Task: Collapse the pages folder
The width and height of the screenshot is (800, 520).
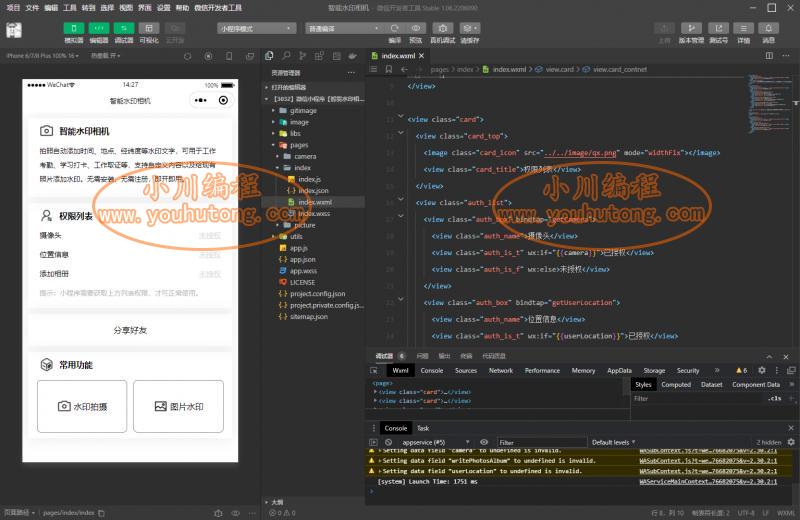Action: [x=298, y=145]
